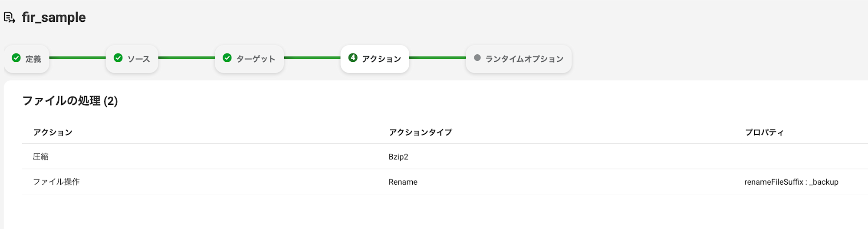The height and width of the screenshot is (229, 868).
Task: Click the Bzip2 action type cell
Action: [398, 157]
